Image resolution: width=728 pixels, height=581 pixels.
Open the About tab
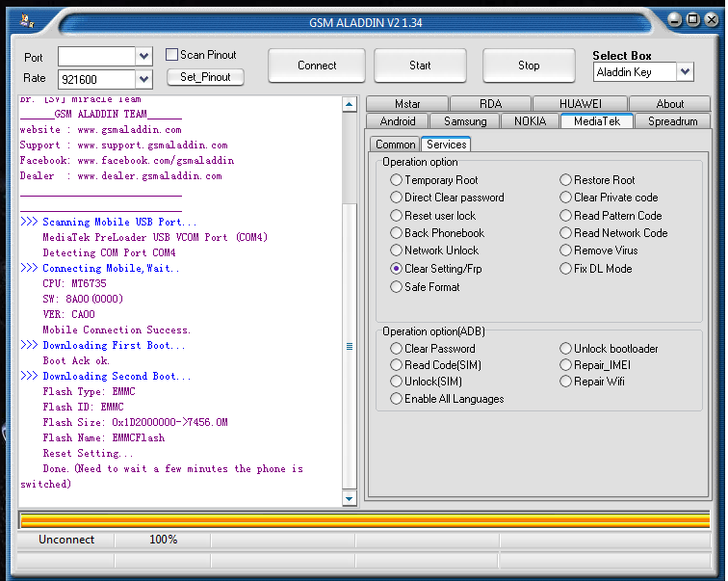tap(669, 103)
